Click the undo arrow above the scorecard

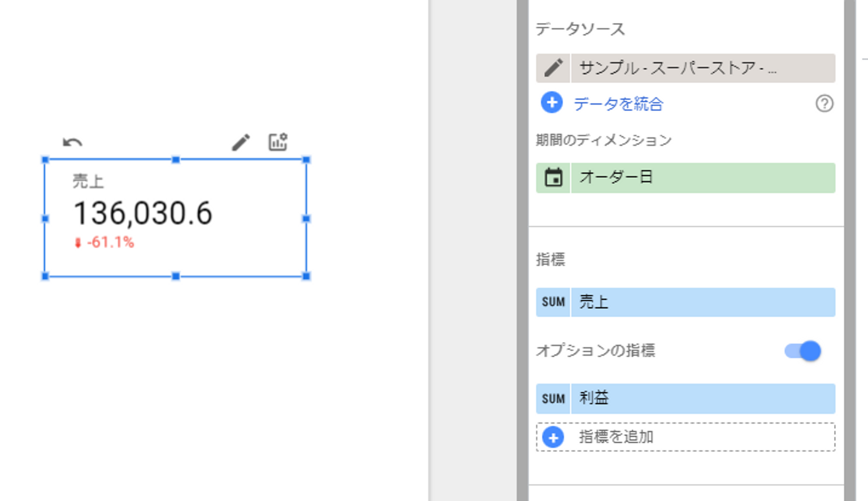click(72, 142)
